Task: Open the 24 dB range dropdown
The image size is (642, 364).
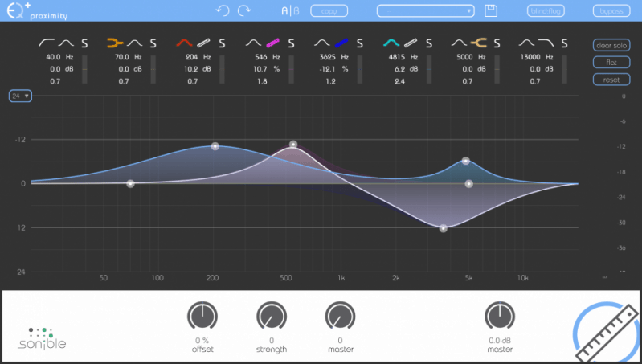Action: (x=20, y=96)
